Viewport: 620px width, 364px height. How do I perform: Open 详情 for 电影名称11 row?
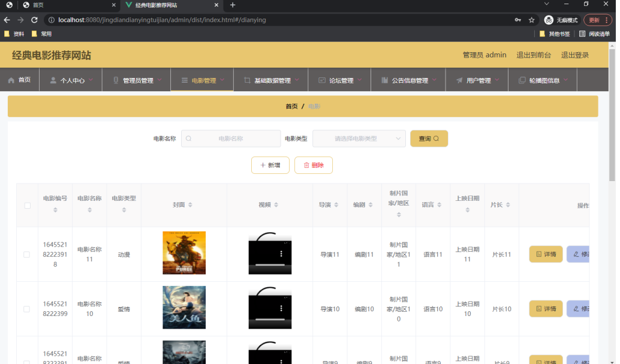(546, 254)
